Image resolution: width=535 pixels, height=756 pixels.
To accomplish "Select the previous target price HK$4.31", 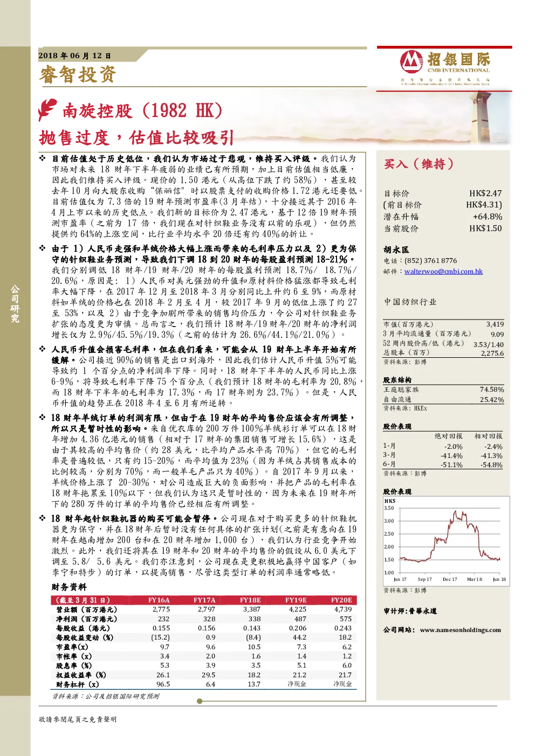I will pos(484,205).
